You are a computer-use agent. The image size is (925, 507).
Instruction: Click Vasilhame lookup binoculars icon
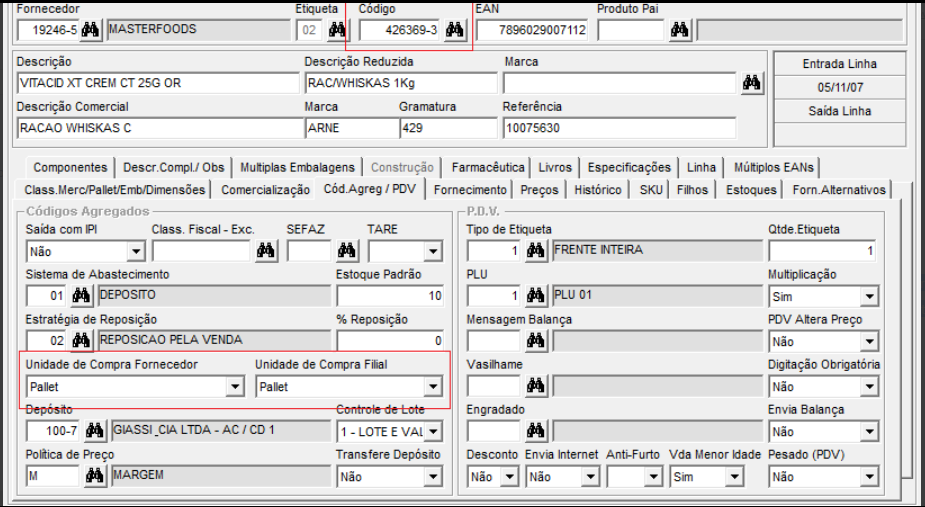pos(536,386)
